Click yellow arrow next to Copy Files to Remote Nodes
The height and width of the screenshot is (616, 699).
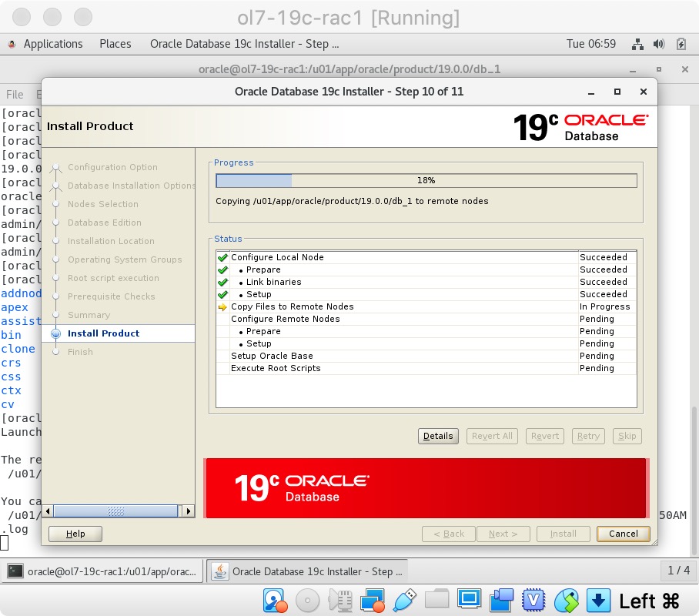click(222, 307)
